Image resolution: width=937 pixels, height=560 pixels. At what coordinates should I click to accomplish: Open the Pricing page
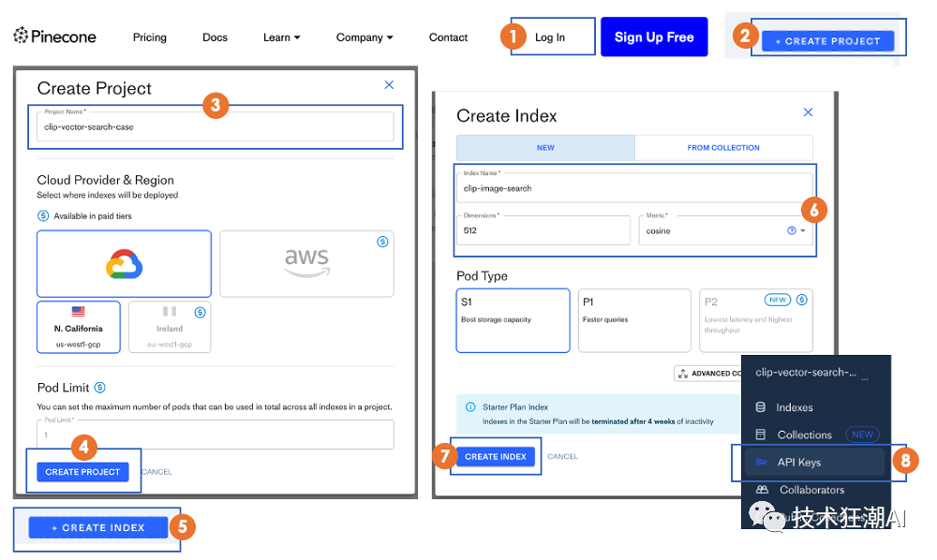(149, 37)
